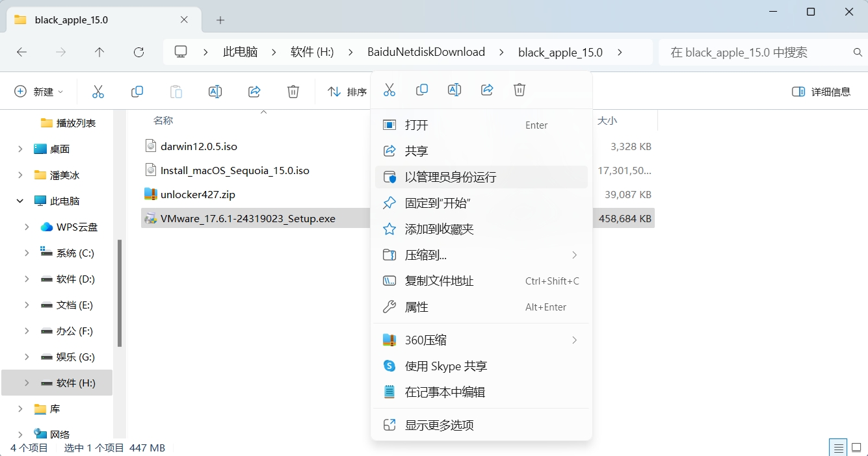Click the Delete trash icon in the main toolbar
The height and width of the screenshot is (456, 868).
tap(293, 92)
